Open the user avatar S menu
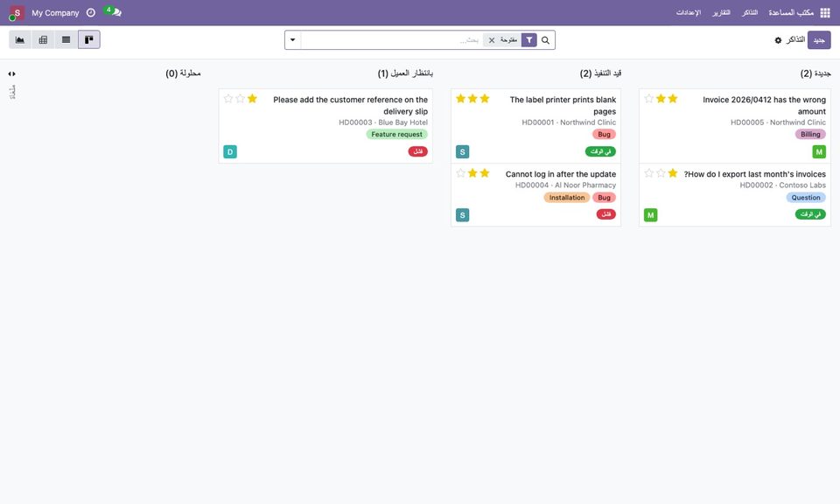The height and width of the screenshot is (504, 840). [x=16, y=13]
